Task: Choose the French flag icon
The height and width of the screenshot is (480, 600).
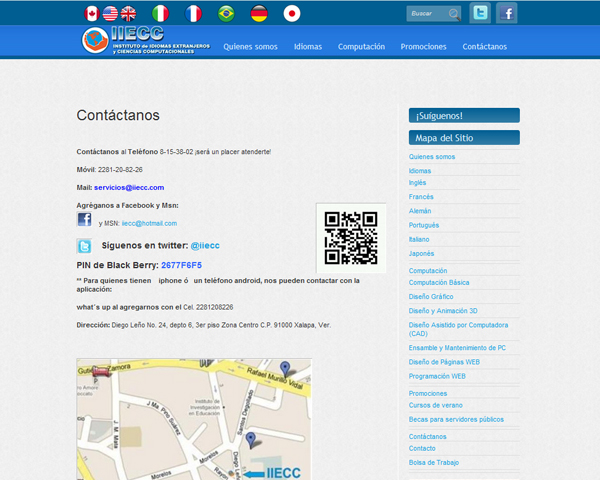Action: (x=193, y=13)
